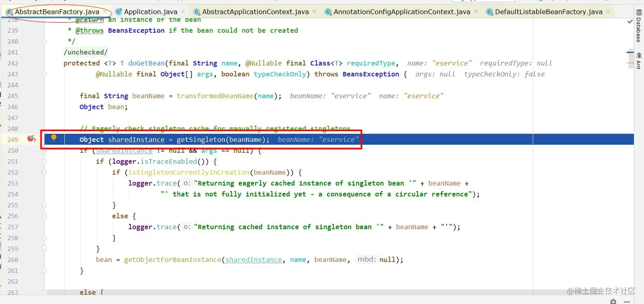Close the AbstractBeanFactory.java tab
The height and width of the screenshot is (304, 644).
[104, 12]
